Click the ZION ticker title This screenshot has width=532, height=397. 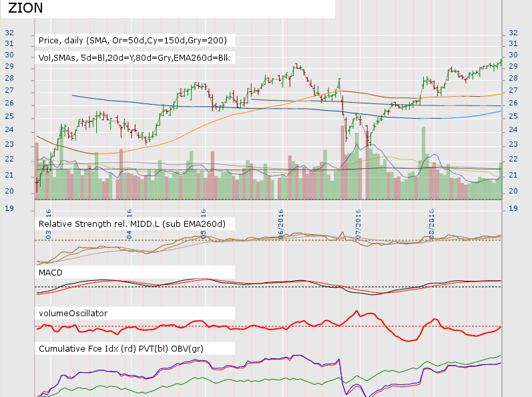tap(25, 8)
